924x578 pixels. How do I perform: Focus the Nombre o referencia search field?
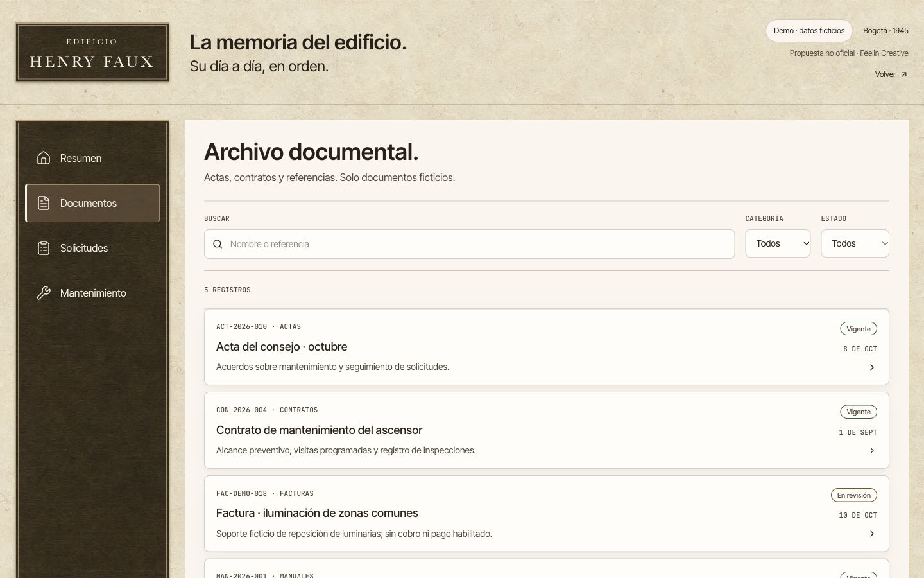470,244
